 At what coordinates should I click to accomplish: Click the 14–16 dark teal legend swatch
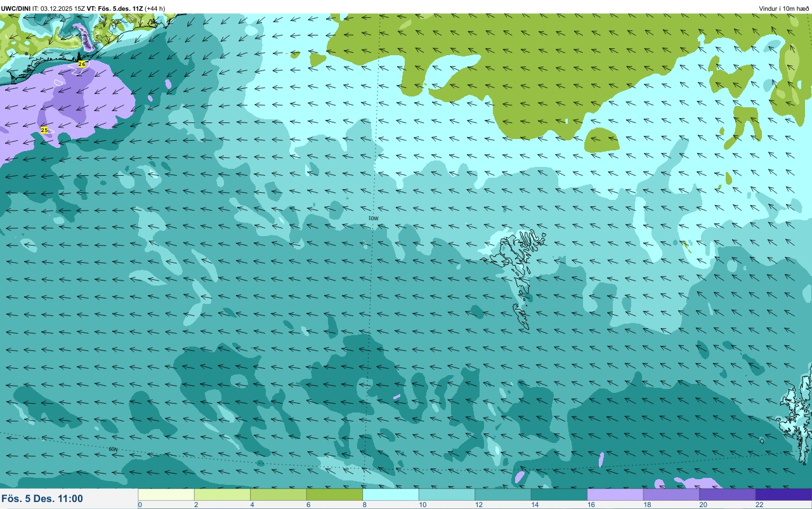pos(559,494)
